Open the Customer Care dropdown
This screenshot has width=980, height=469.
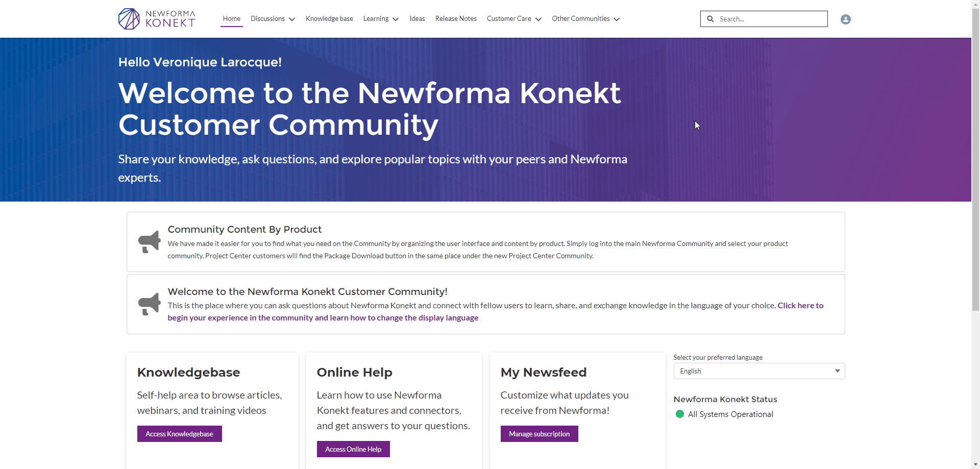point(514,19)
